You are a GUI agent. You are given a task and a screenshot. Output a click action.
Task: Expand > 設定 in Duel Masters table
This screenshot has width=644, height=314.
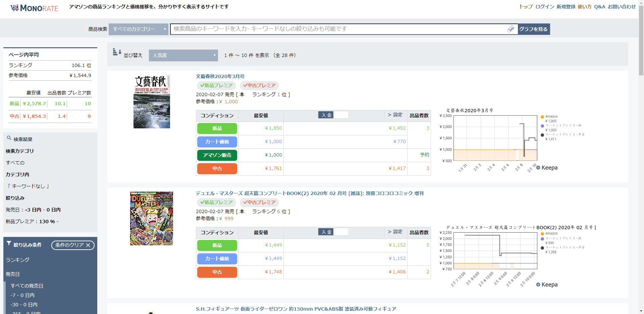pos(395,232)
